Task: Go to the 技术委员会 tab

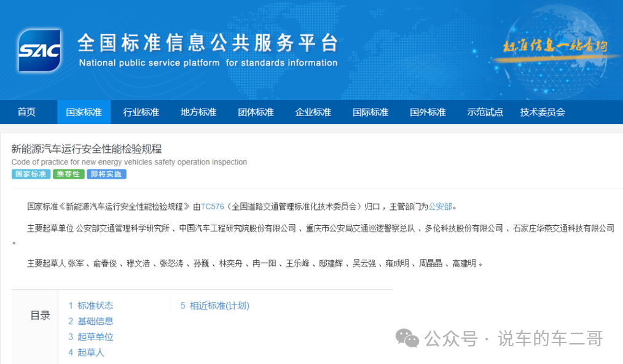Action: click(x=543, y=112)
